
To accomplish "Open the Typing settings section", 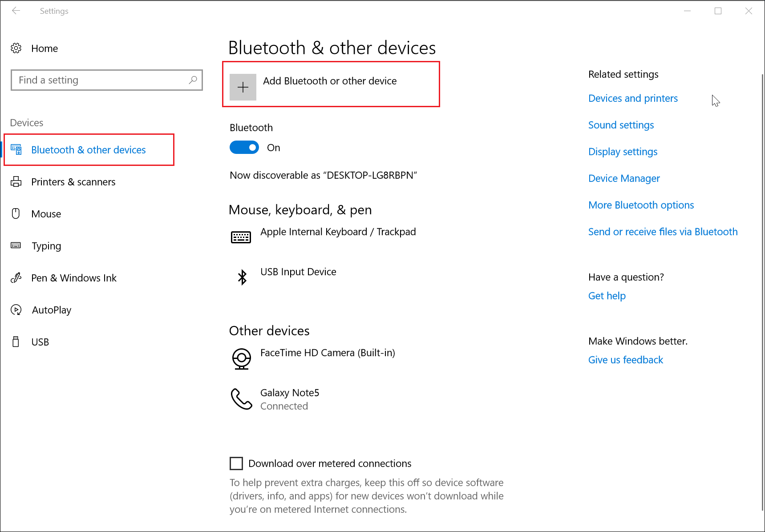I will pyautogui.click(x=46, y=246).
